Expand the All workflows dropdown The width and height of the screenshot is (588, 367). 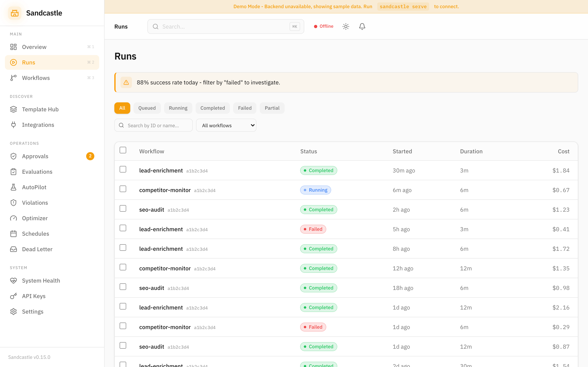click(x=226, y=125)
